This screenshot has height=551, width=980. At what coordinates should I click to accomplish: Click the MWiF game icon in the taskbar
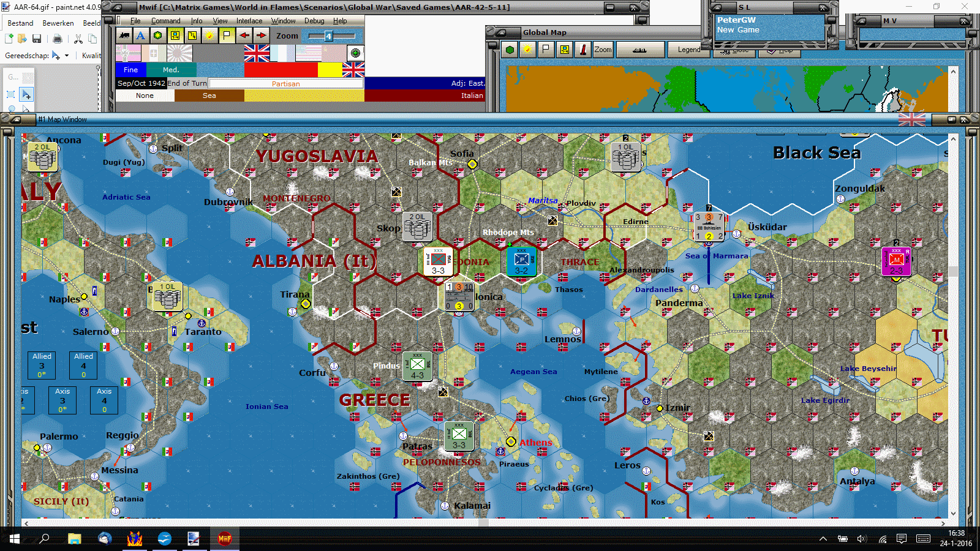(x=225, y=539)
